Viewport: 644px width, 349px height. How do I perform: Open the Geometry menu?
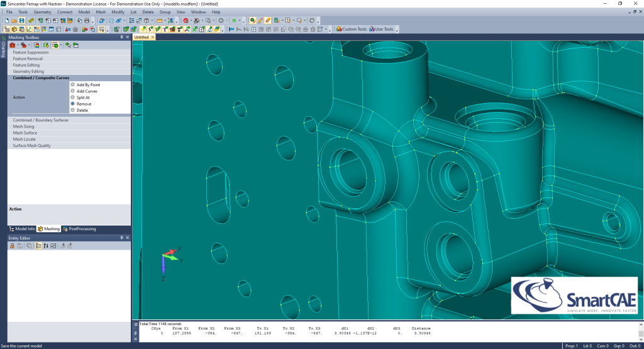42,12
